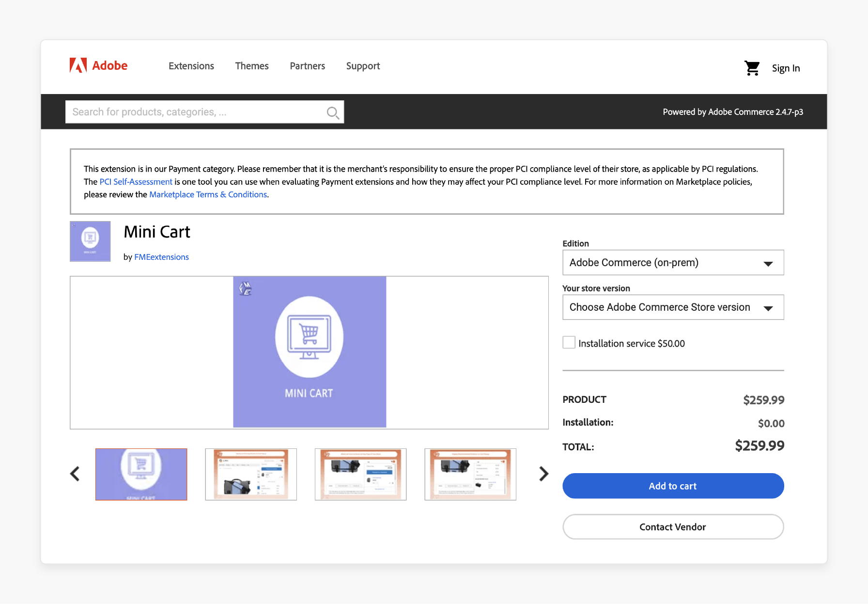Open the Extensions menu

click(191, 66)
